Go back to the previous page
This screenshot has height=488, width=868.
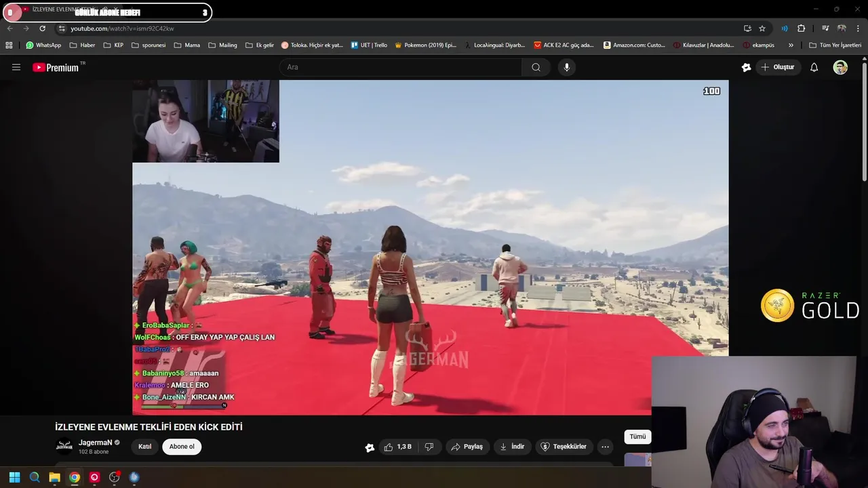pos(9,28)
